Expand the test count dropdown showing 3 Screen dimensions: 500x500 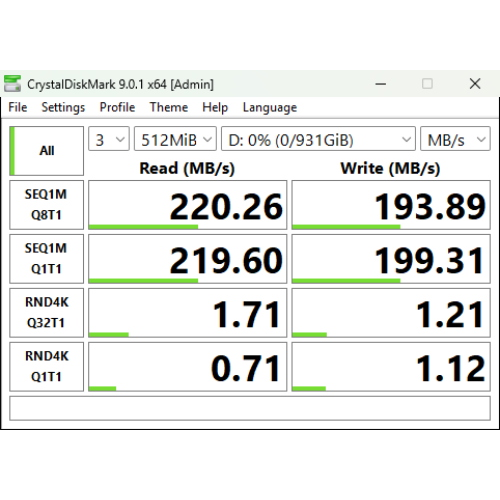(x=109, y=139)
